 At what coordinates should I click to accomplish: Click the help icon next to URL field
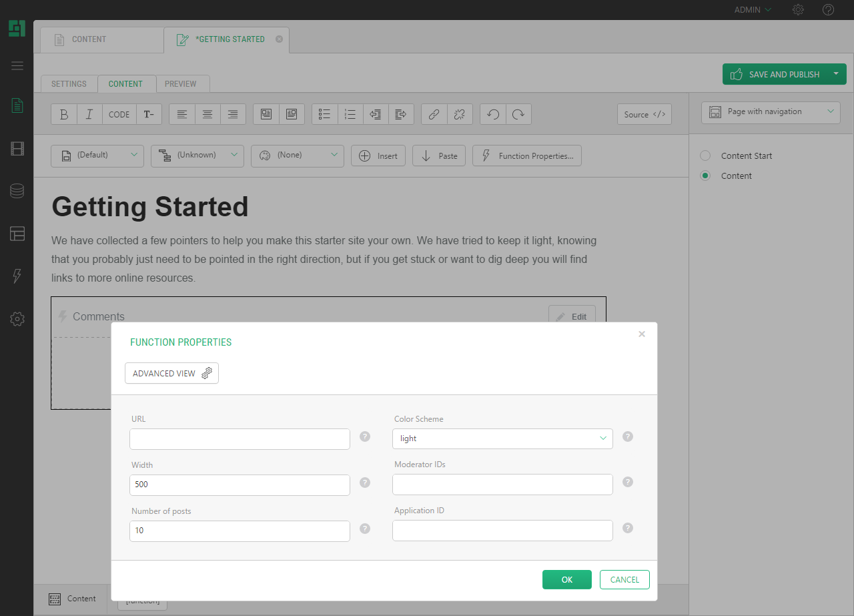pos(365,436)
